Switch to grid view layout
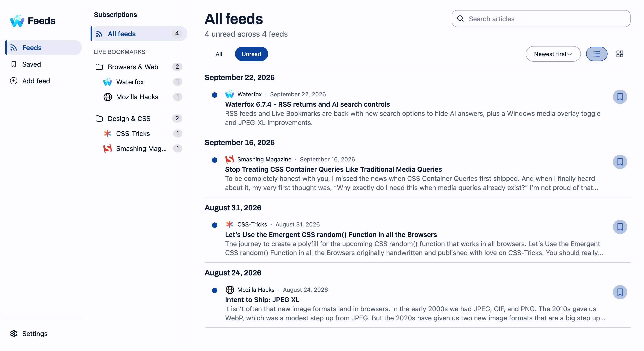Viewport: 644px width, 351px height. click(x=620, y=54)
